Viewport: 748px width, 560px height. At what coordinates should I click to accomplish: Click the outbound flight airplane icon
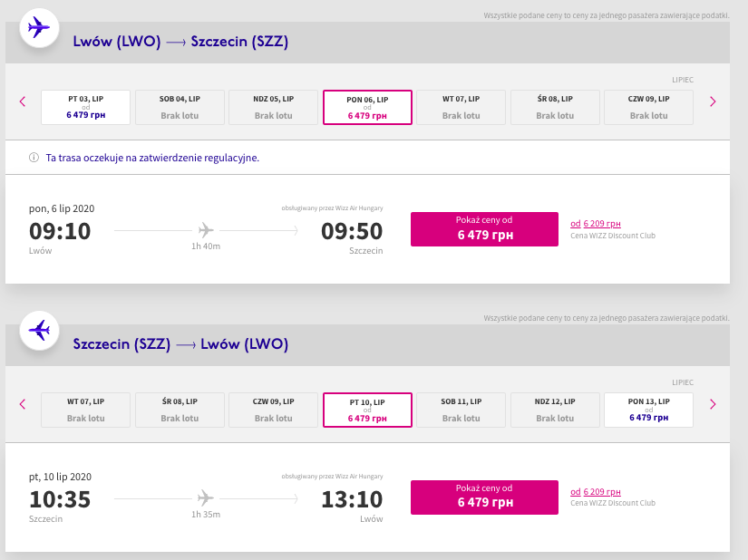click(x=39, y=28)
